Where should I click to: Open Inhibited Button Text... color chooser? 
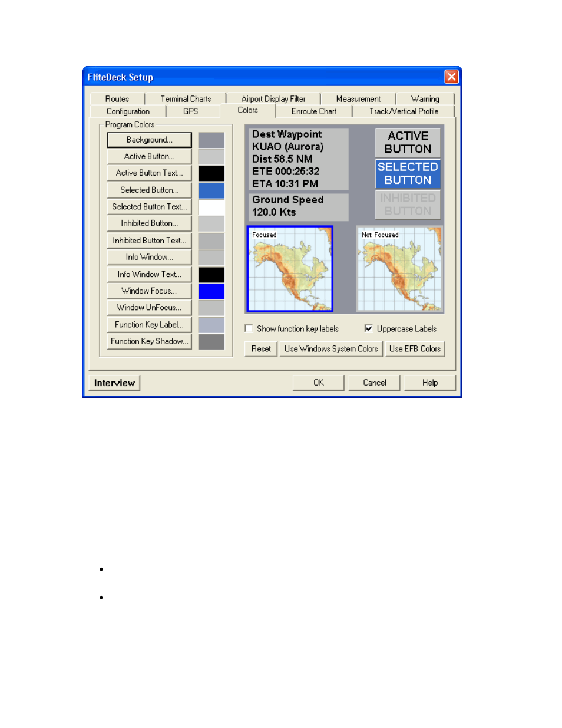pyautogui.click(x=150, y=241)
